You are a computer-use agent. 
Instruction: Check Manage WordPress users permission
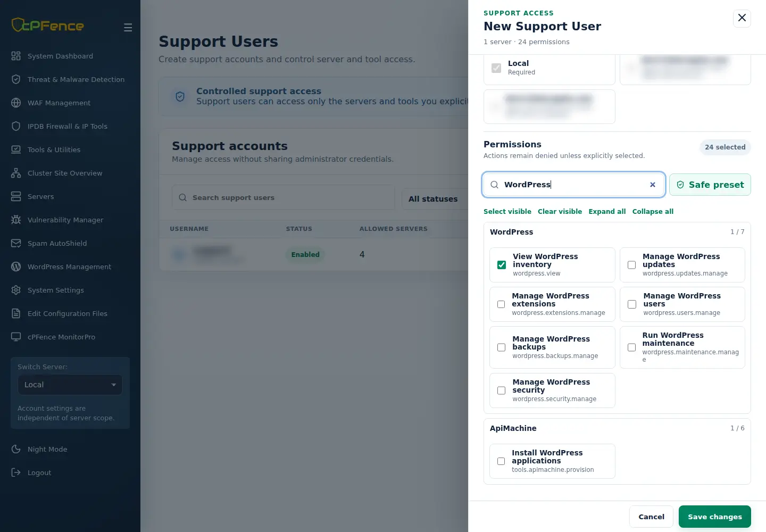632,304
